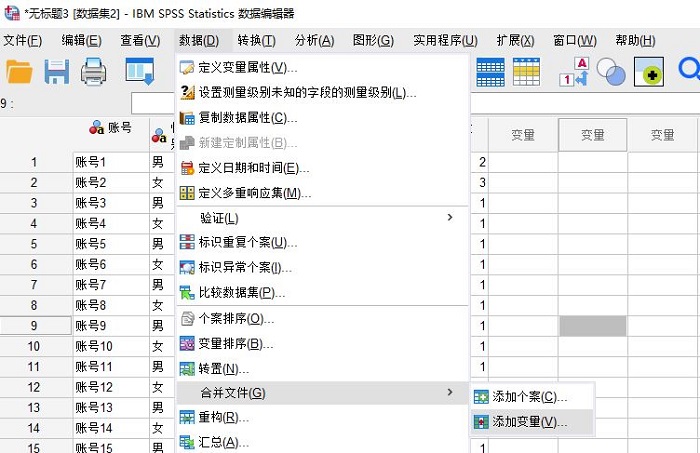700x453 pixels.
Task: Click the value labels toolbar icon
Action: pos(574,73)
